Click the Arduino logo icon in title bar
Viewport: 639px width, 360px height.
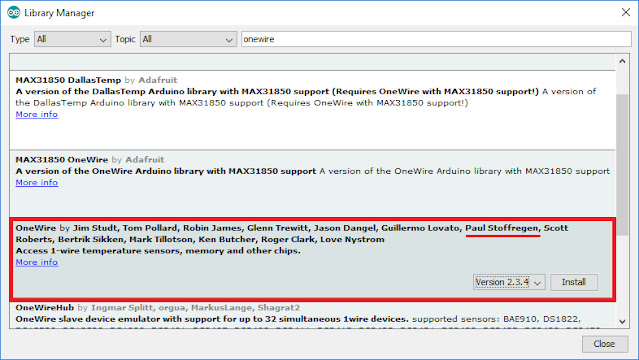[x=14, y=13]
